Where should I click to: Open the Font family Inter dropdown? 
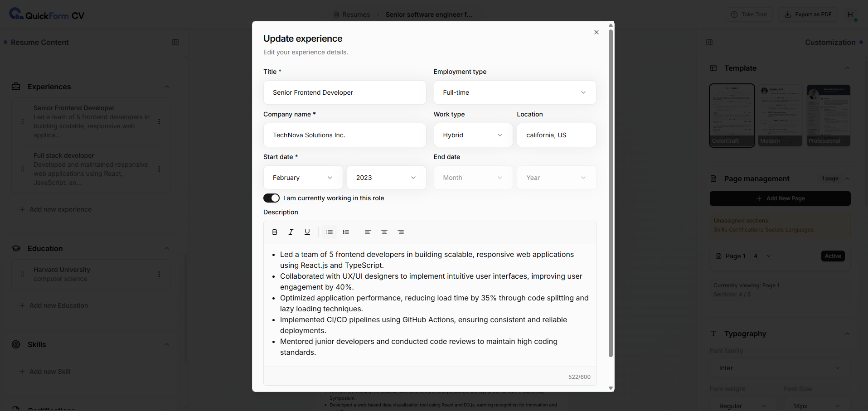point(780,368)
